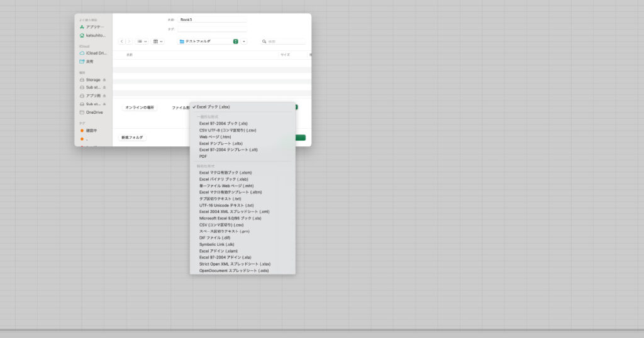This screenshot has width=644, height=338.
Task: Go back with the left chevron button
Action: [121, 41]
